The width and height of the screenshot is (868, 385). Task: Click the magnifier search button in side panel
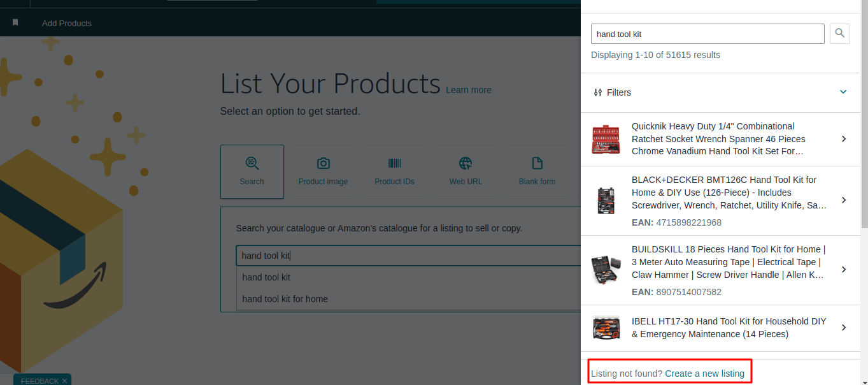coord(840,34)
